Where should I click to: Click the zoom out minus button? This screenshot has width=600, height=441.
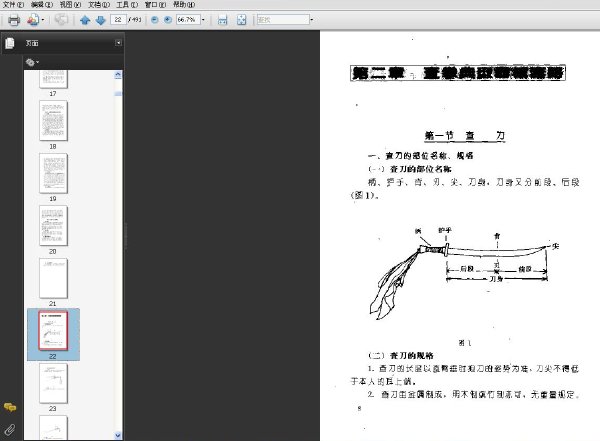click(155, 20)
